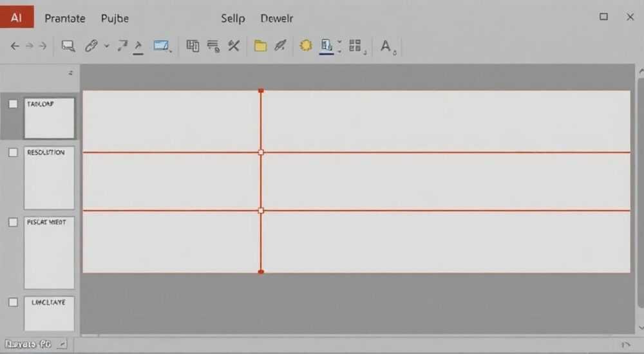Click the down stepper arrow beside layout icon
Viewport: 644px width, 354px height.
click(339, 51)
